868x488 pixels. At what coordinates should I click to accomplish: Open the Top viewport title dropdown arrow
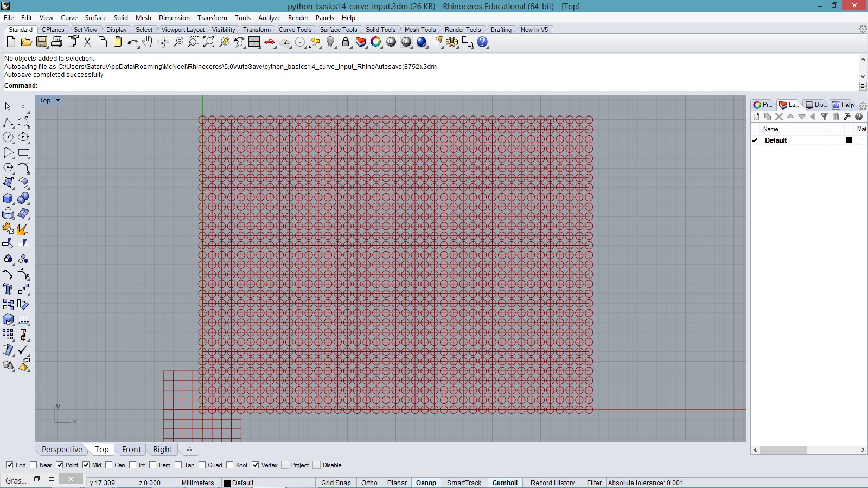pos(58,100)
